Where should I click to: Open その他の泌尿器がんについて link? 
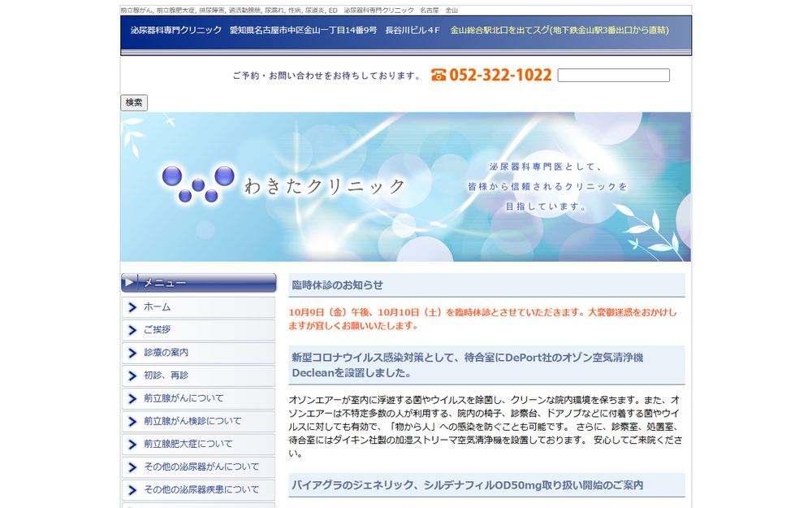click(198, 467)
